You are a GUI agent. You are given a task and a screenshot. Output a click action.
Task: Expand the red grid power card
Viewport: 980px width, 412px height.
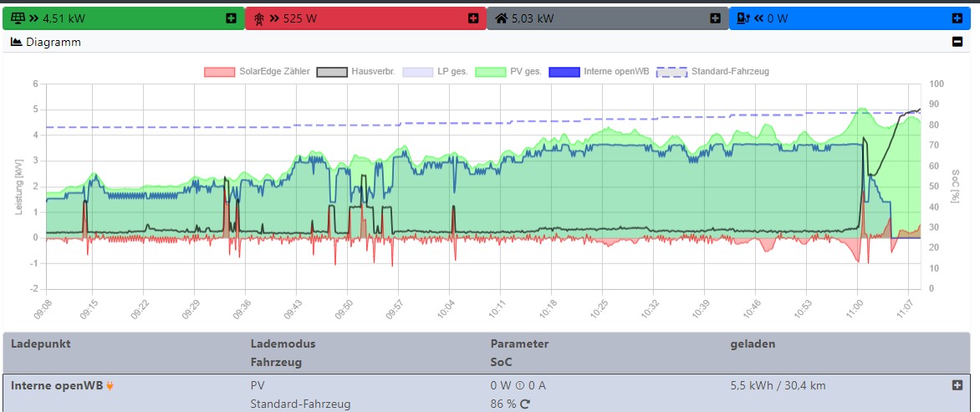[473, 18]
